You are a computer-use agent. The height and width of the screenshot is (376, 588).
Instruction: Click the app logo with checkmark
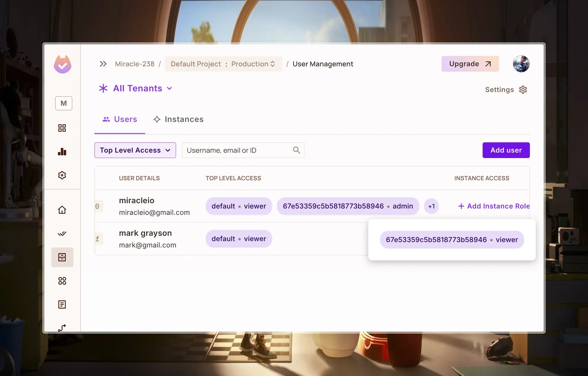pyautogui.click(x=63, y=64)
